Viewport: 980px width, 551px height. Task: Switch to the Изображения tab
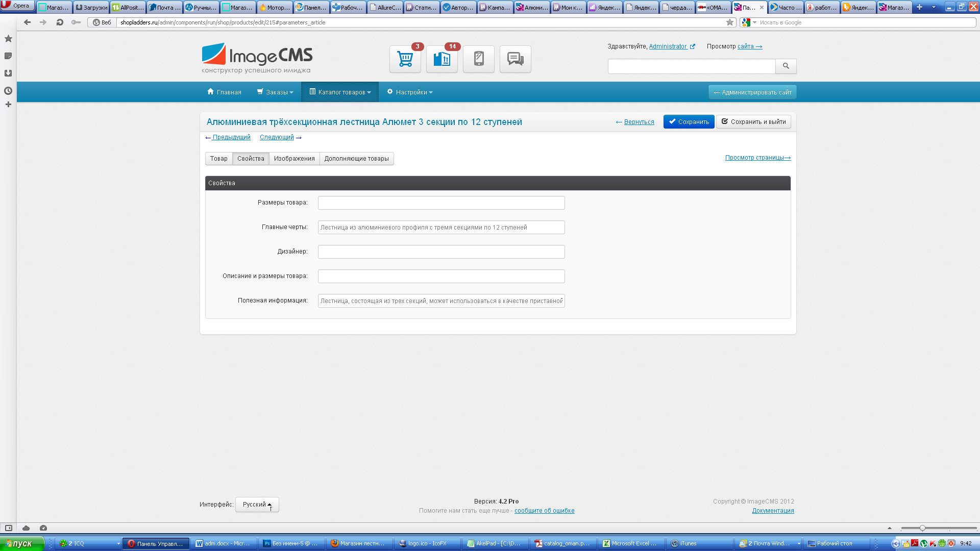[294, 159]
